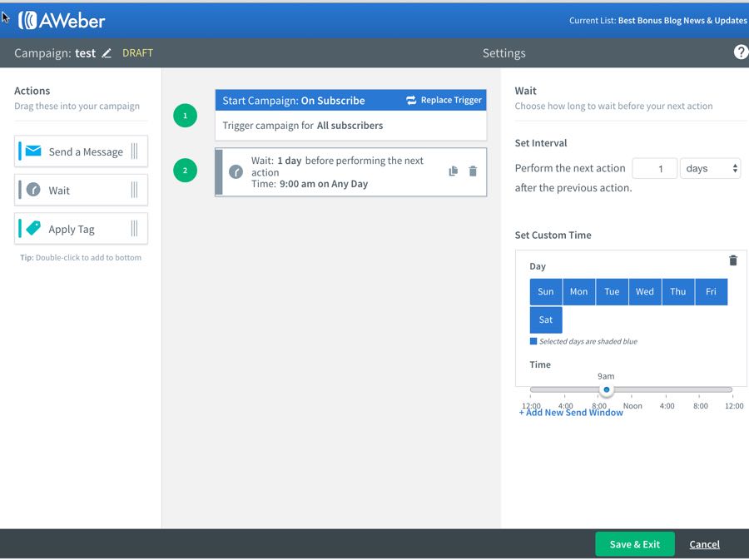Delete the custom time send window
Viewport: 749px width, 560px height.
(x=733, y=260)
